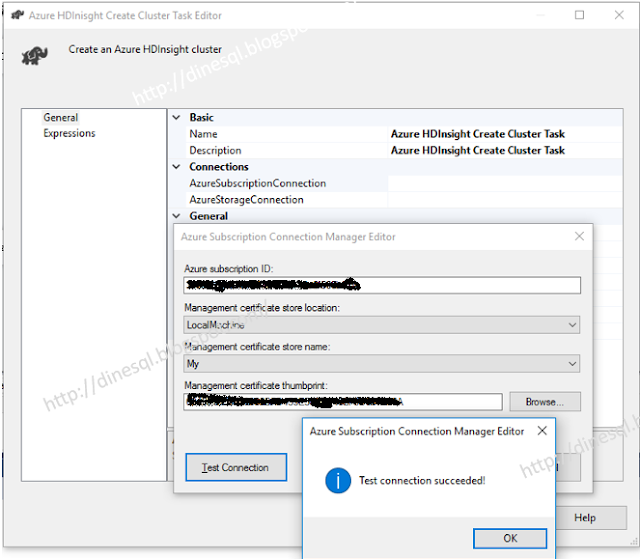Click the Help button
The width and height of the screenshot is (640, 559).
tap(591, 518)
